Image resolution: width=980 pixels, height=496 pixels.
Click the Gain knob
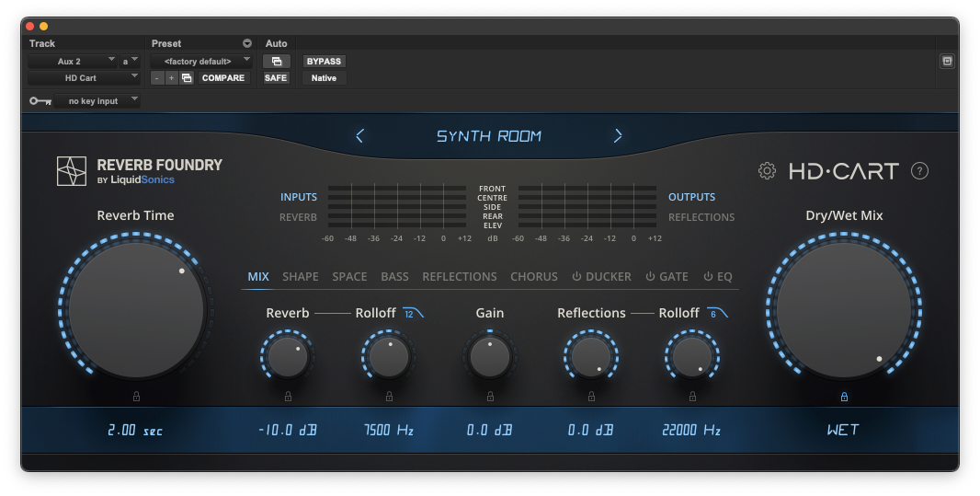490,357
